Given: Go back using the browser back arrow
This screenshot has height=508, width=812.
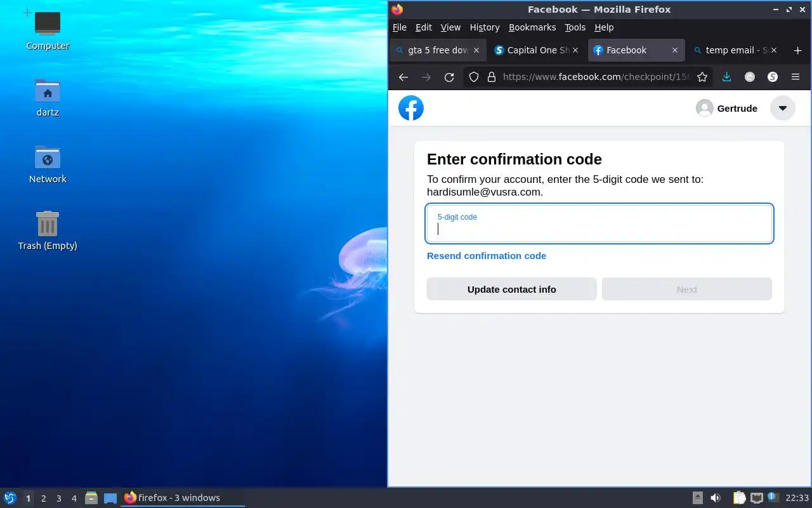Looking at the screenshot, I should 403,77.
